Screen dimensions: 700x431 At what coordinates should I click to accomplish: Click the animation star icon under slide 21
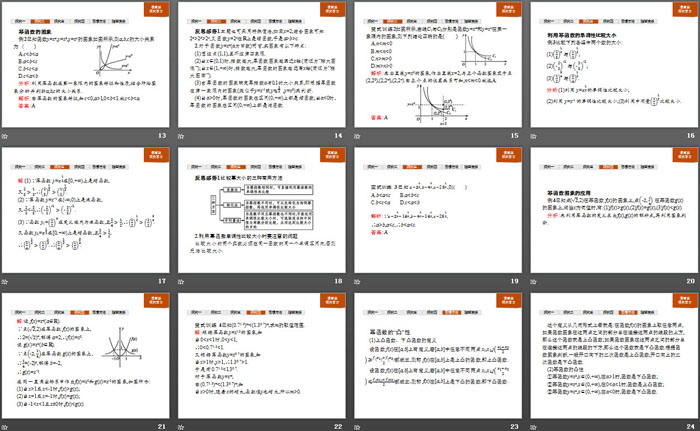[x=8, y=424]
